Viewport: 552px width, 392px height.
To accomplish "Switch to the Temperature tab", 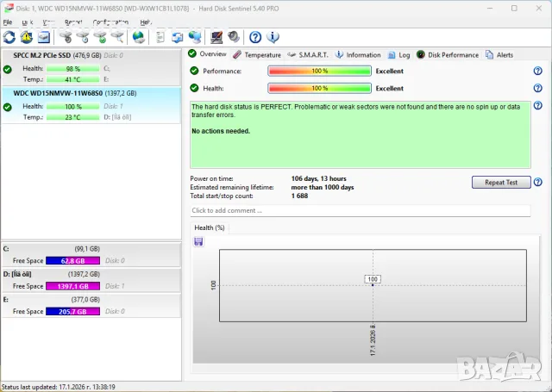I will tap(257, 55).
